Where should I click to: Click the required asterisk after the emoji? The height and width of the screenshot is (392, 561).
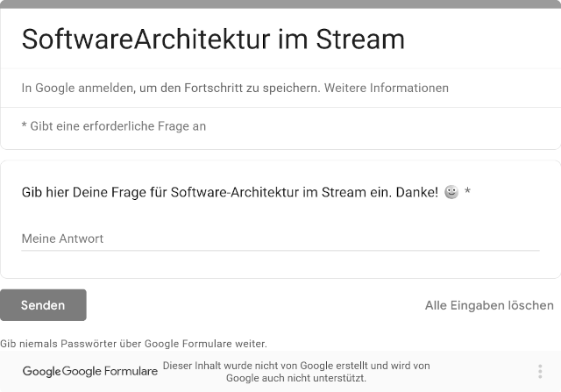pyautogui.click(x=468, y=191)
